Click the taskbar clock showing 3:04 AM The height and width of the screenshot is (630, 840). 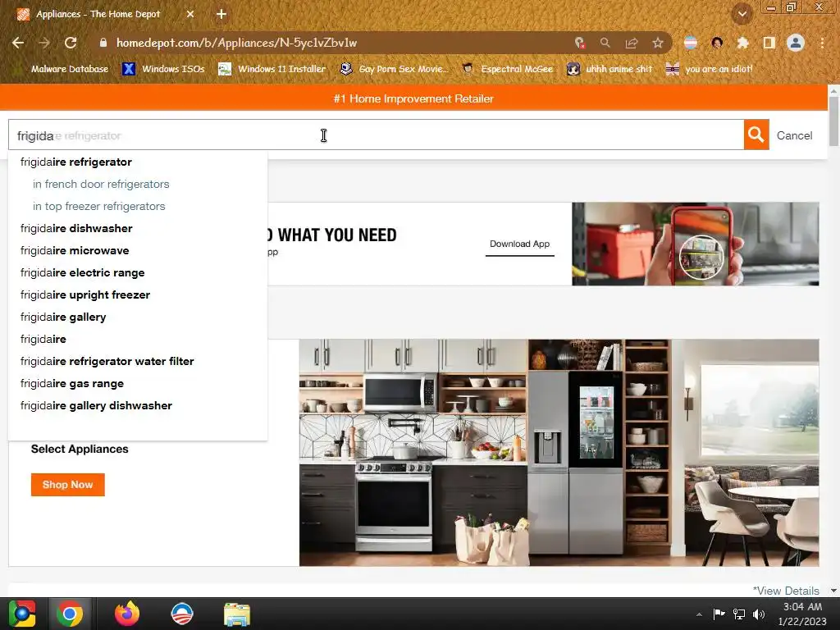802,614
